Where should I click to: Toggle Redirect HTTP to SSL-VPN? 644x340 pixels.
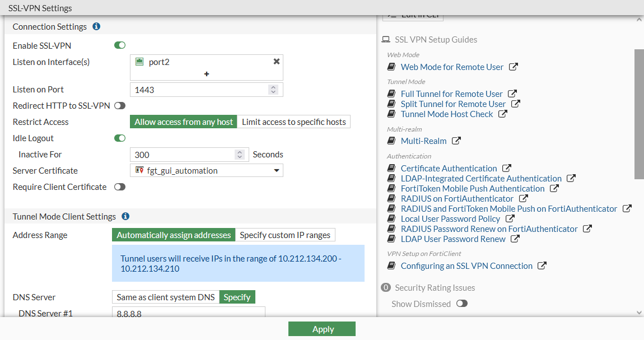coord(120,105)
